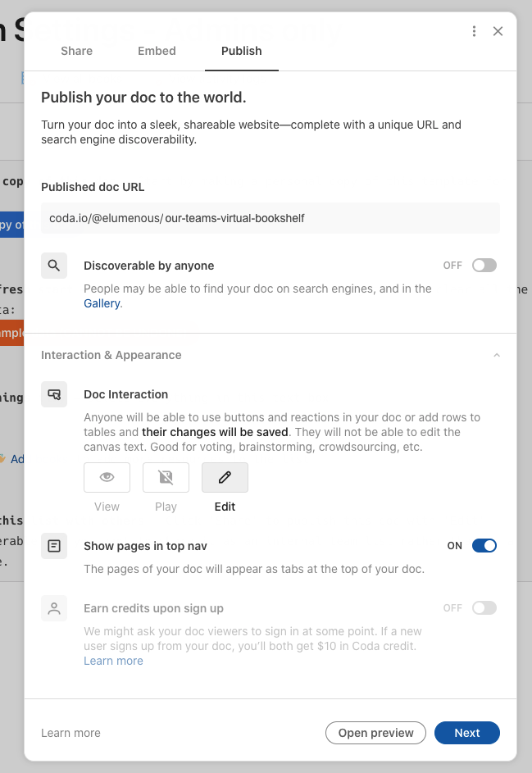The height and width of the screenshot is (773, 532).
Task: Click the Published doc URL field
Action: click(271, 218)
